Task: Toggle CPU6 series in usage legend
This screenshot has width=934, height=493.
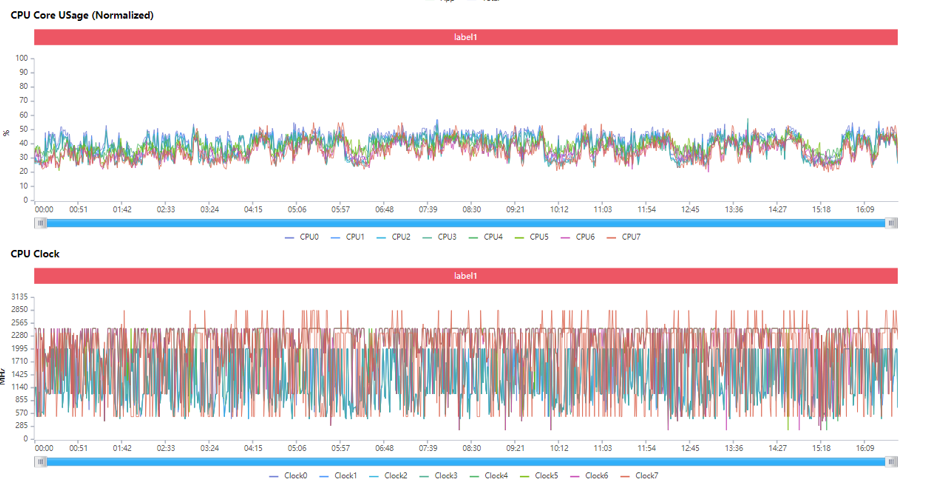Action: [578, 237]
